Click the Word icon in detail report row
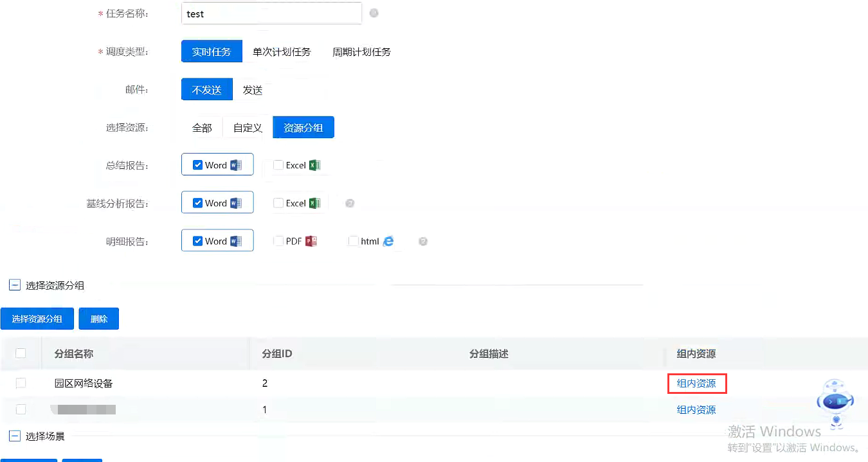The height and width of the screenshot is (462, 868). tap(236, 241)
